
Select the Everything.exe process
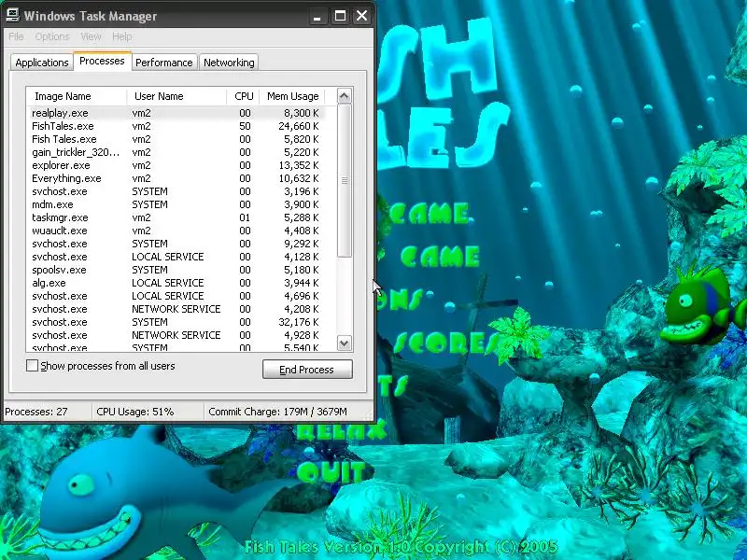click(176, 178)
